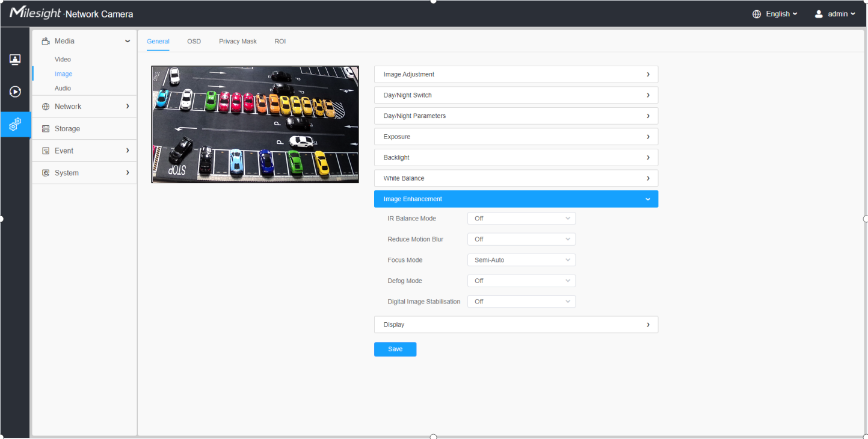
Task: Open the Live View monitor icon
Action: [15, 60]
